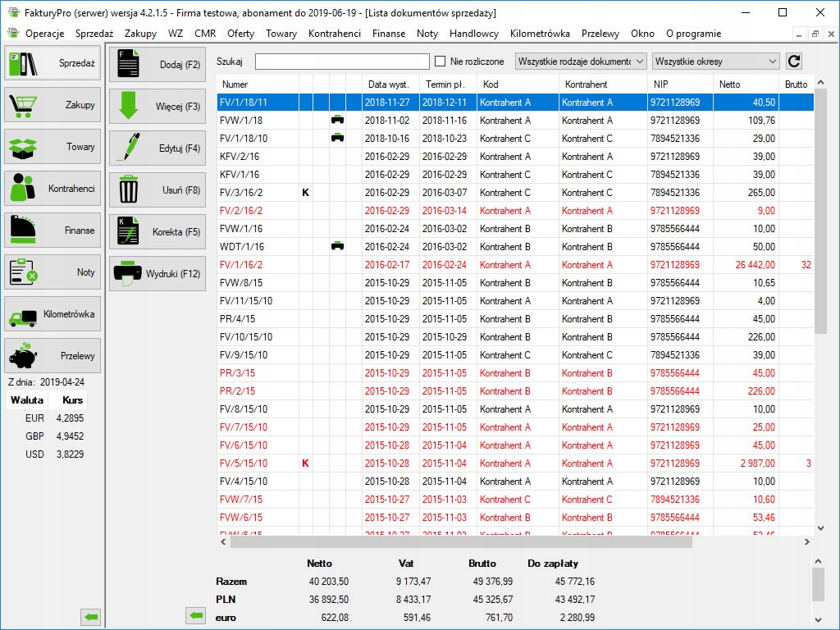
Task: Open Wydruki (F12) print options
Action: click(x=157, y=274)
